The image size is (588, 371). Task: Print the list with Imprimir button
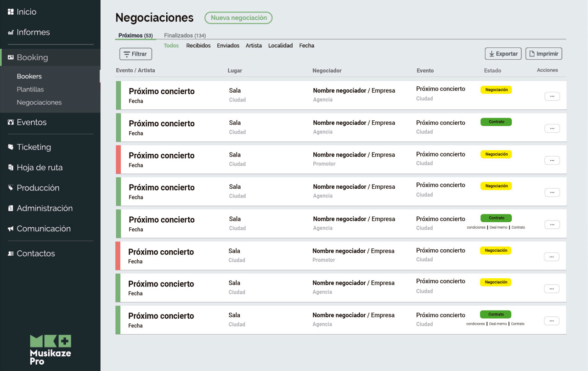coord(543,54)
